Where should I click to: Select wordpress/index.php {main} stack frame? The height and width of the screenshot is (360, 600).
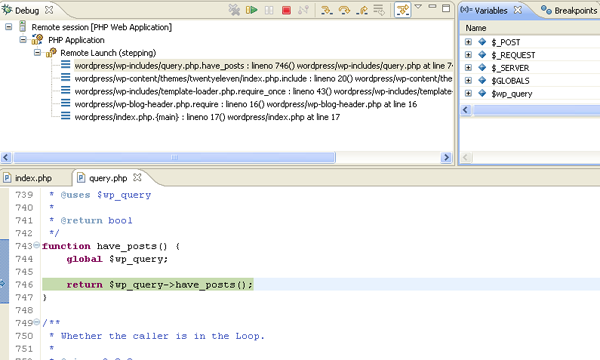(207, 117)
